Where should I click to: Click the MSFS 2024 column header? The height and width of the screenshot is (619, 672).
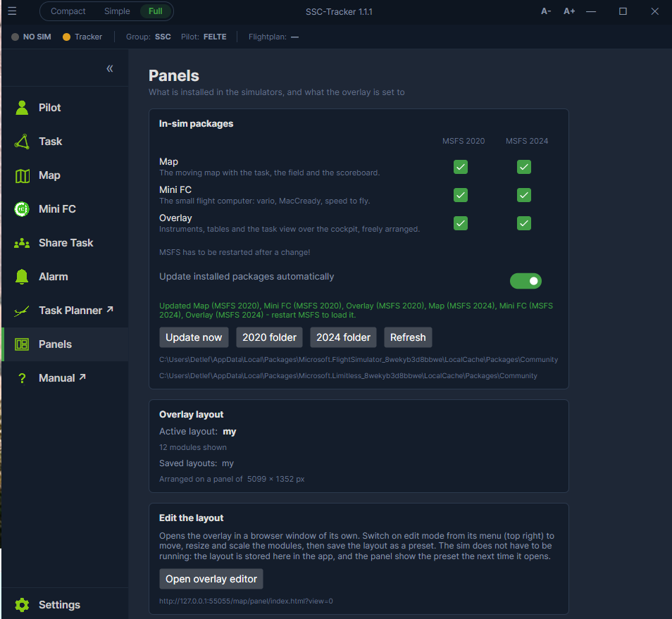(527, 141)
